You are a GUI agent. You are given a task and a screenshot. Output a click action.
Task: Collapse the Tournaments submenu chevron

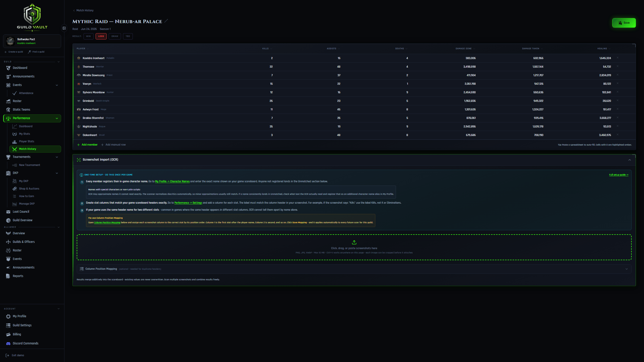tap(57, 157)
